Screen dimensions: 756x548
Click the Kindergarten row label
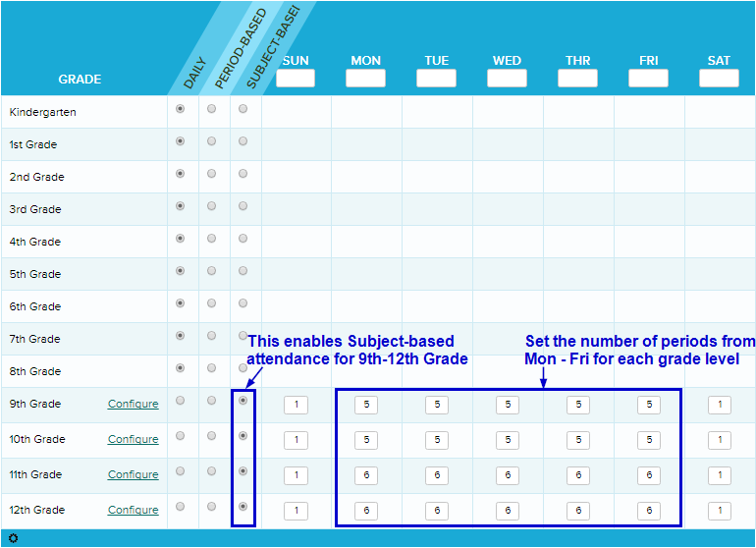pos(42,112)
